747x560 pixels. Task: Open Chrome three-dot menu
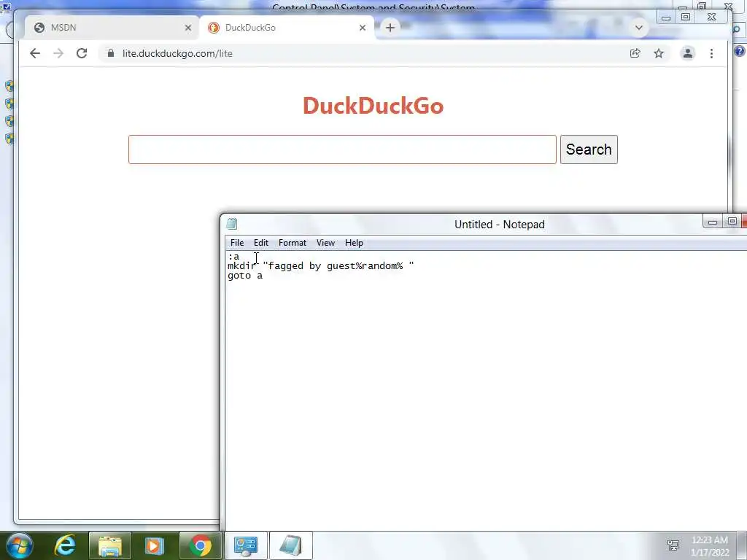(711, 53)
